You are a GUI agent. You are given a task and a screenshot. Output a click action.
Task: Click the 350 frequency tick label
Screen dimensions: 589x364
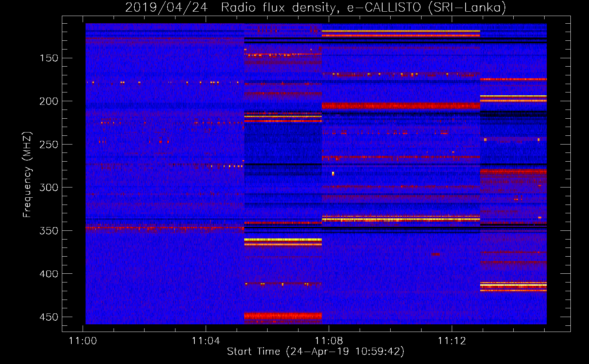[49, 231]
